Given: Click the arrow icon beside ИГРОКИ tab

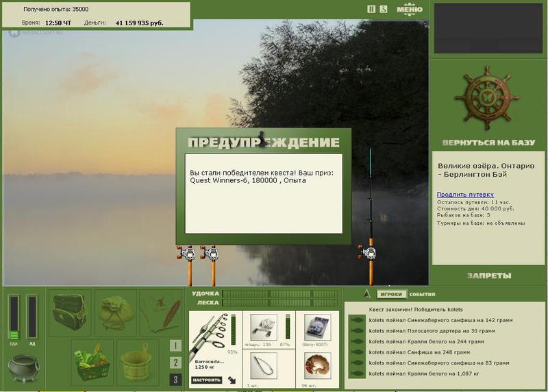Looking at the screenshot, I should (366, 294).
